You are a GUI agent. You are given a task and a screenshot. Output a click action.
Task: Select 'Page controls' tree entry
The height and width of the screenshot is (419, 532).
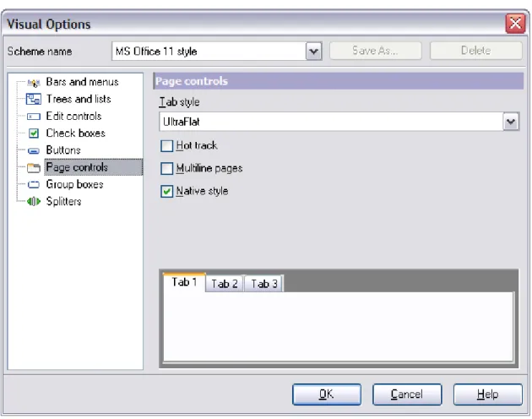(93, 167)
